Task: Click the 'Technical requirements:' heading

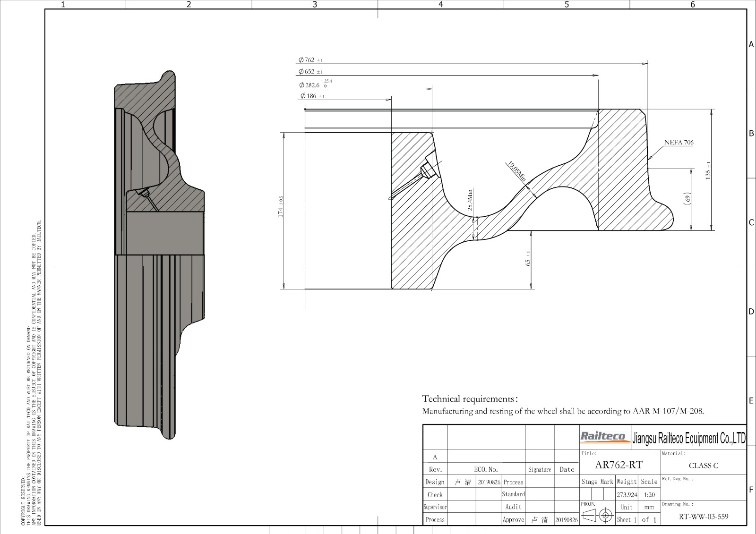Action: [x=470, y=399]
